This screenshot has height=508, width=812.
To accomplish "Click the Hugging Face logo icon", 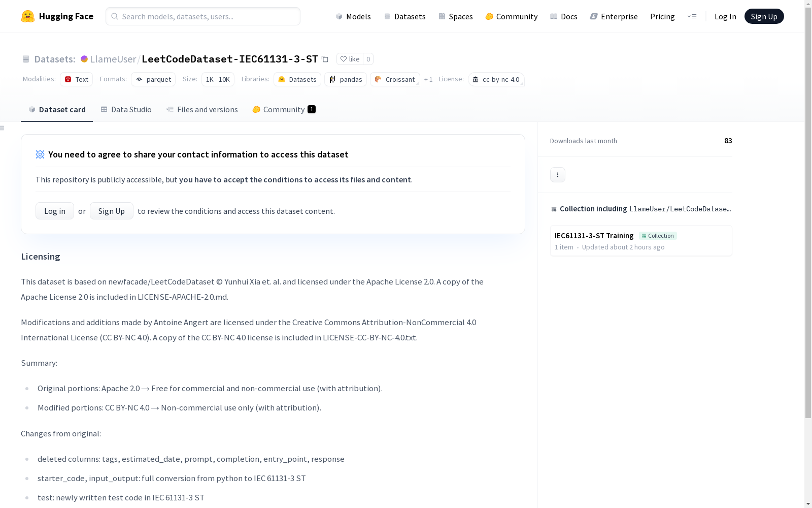I will click(x=28, y=16).
